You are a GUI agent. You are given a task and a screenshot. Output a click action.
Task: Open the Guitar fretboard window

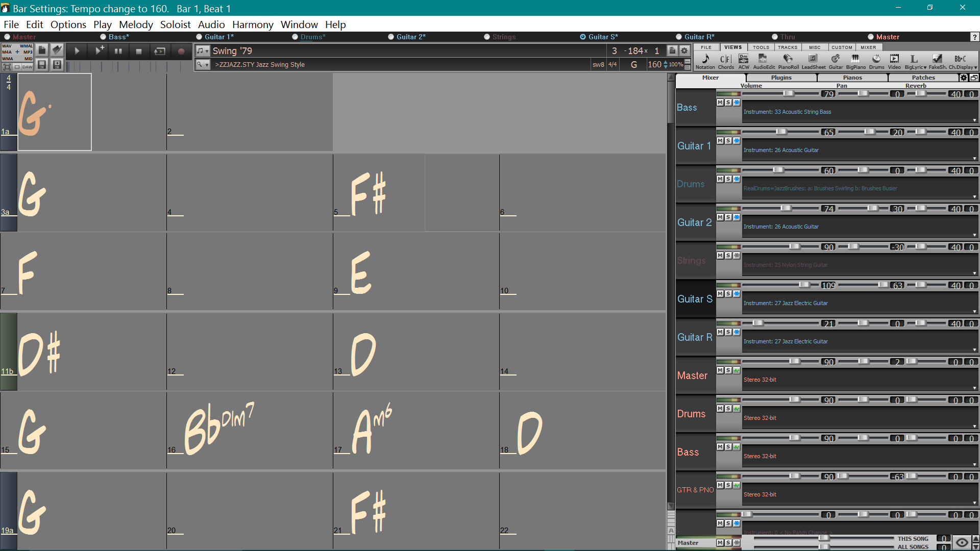coord(836,61)
